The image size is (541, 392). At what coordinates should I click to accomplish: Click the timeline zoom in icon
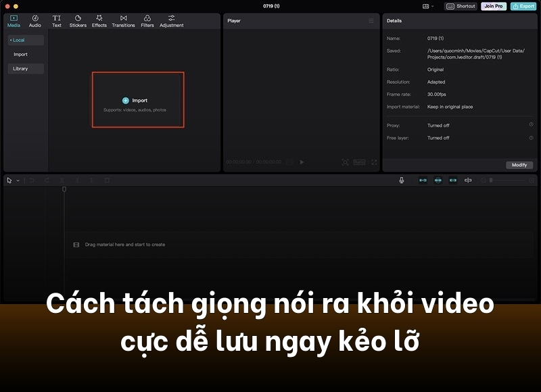pos(532,180)
